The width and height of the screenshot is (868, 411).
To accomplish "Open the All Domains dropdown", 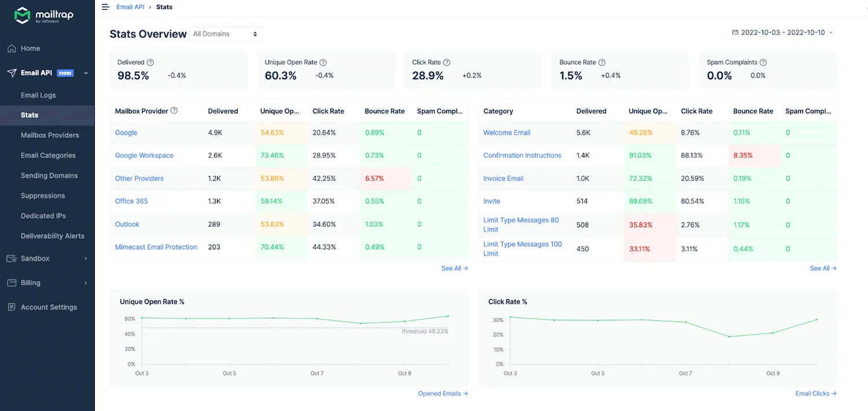I will tap(226, 34).
